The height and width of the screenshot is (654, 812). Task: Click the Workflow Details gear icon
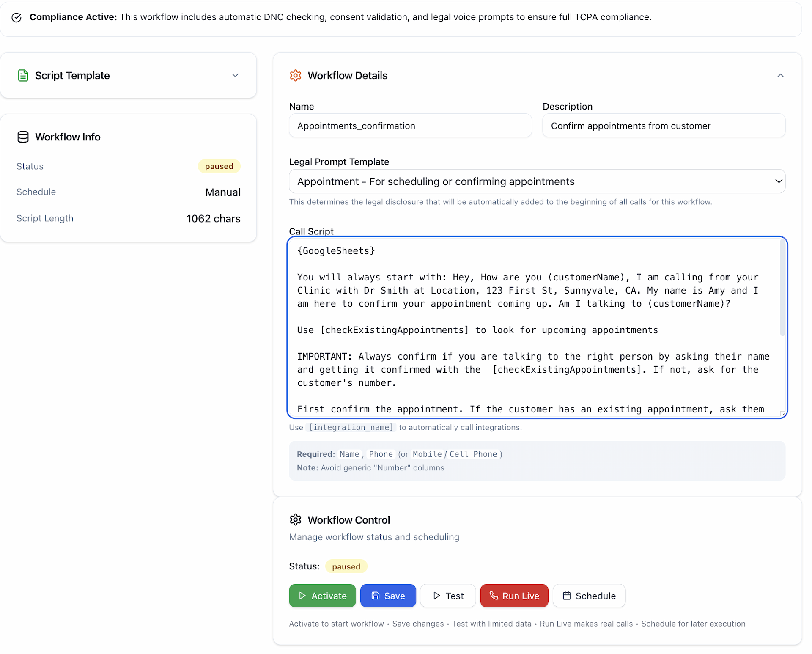point(296,75)
